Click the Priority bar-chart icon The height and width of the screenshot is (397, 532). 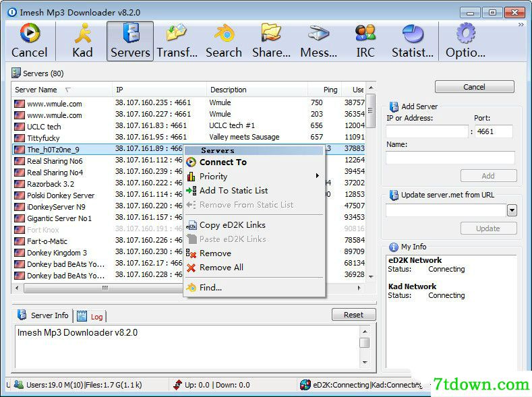(x=191, y=177)
